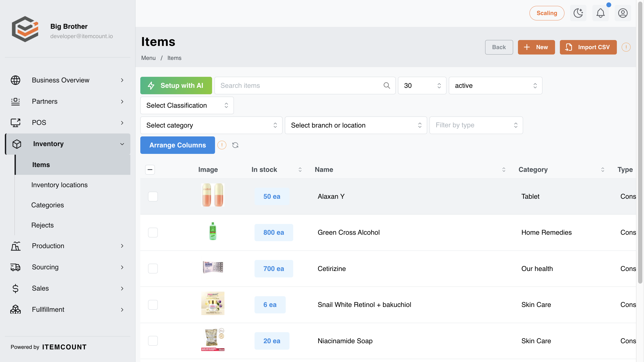Image resolution: width=644 pixels, height=362 pixels.
Task: Click the Back button
Action: (499, 47)
